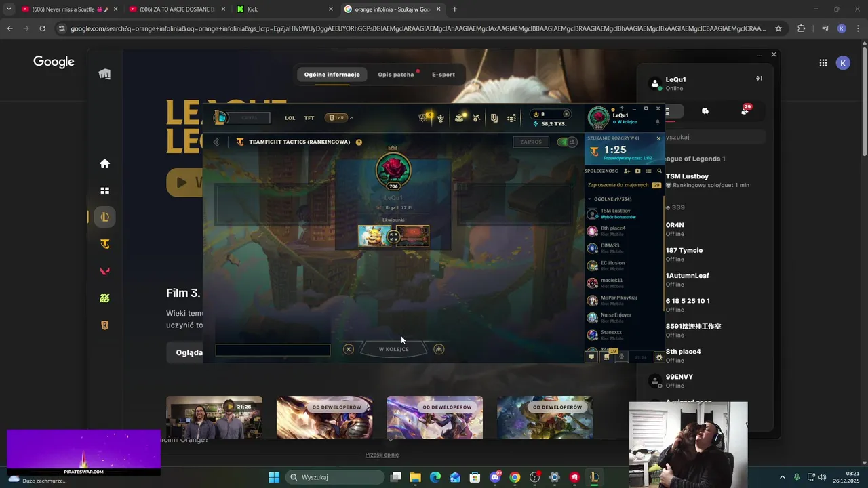The height and width of the screenshot is (488, 868).
Task: Open the Riot Client home icon
Action: tap(104, 163)
